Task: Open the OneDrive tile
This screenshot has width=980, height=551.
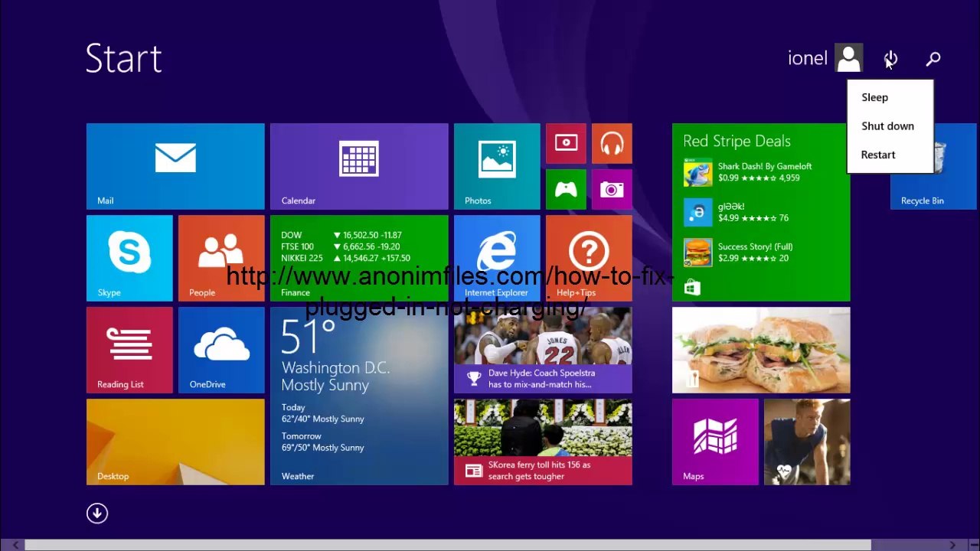Action: point(221,350)
